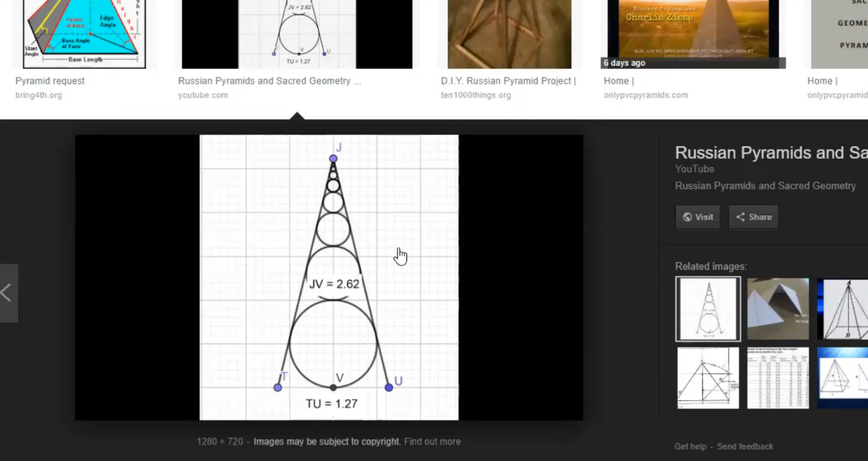
Task: Click 'Home |' title above onlypvcpyramids.com
Action: point(619,81)
